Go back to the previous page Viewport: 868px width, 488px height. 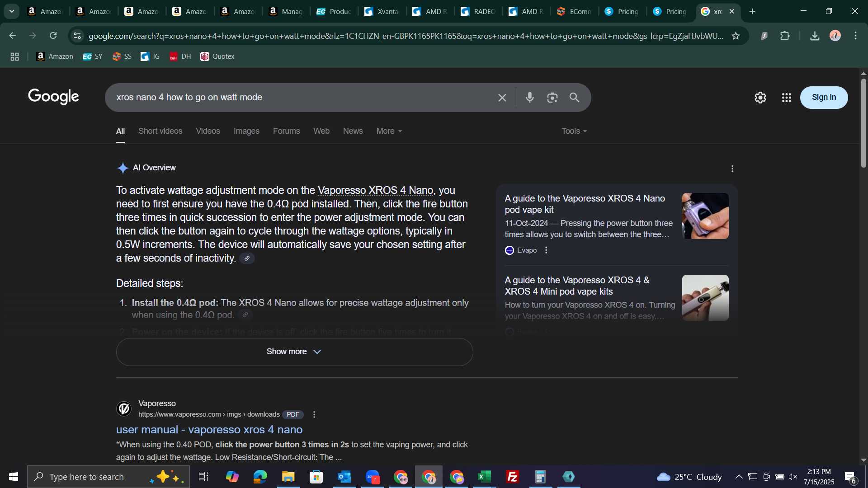[x=13, y=36]
